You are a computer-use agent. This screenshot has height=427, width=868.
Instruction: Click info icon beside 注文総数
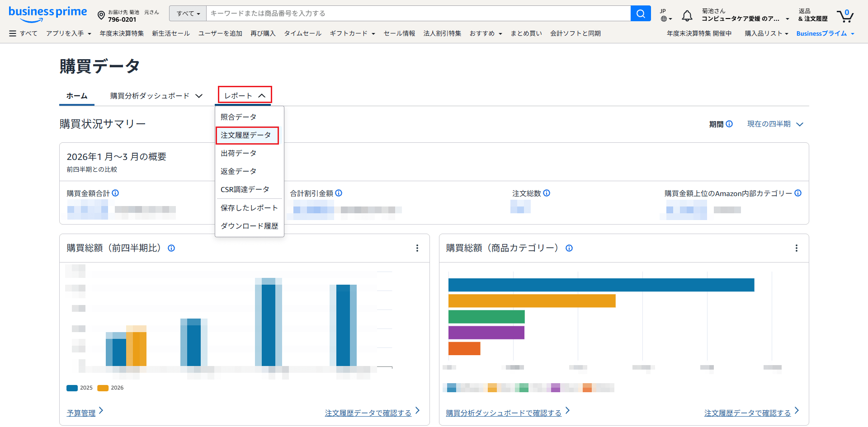(x=547, y=193)
